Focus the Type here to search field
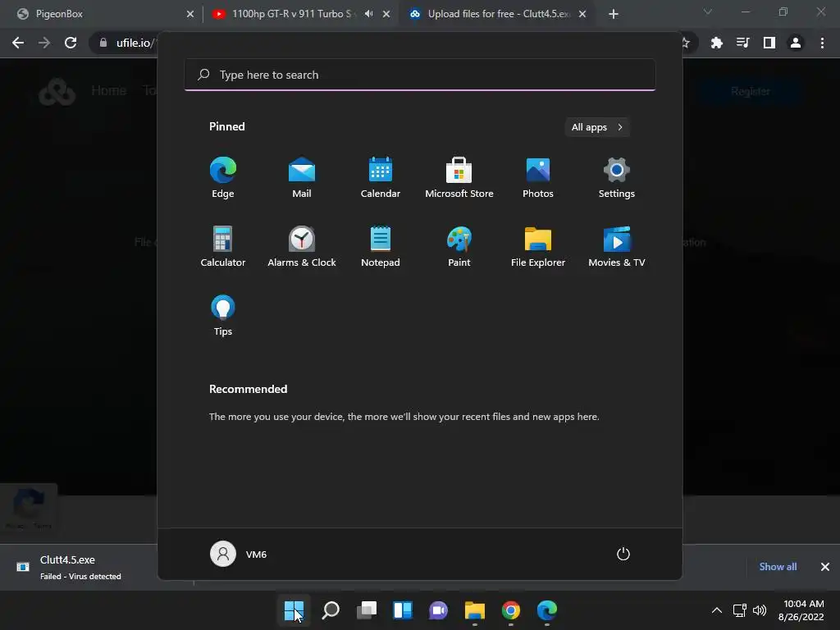840x630 pixels. pyautogui.click(x=420, y=75)
